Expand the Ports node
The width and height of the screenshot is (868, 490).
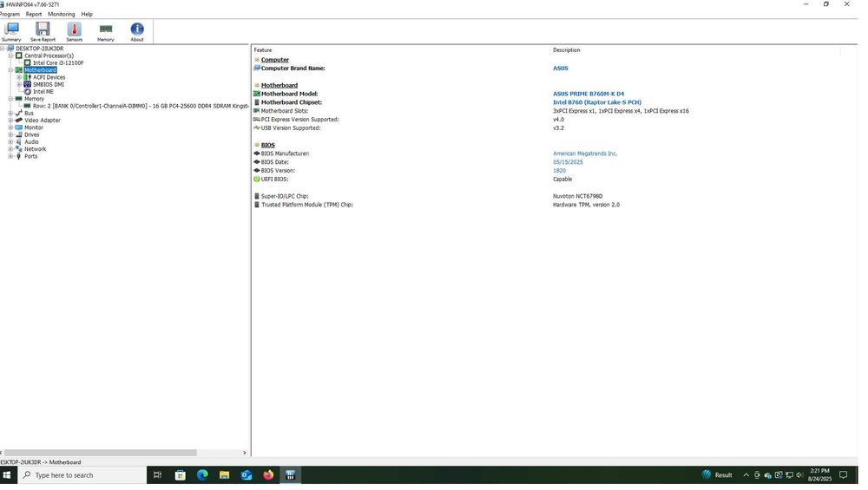(x=10, y=156)
